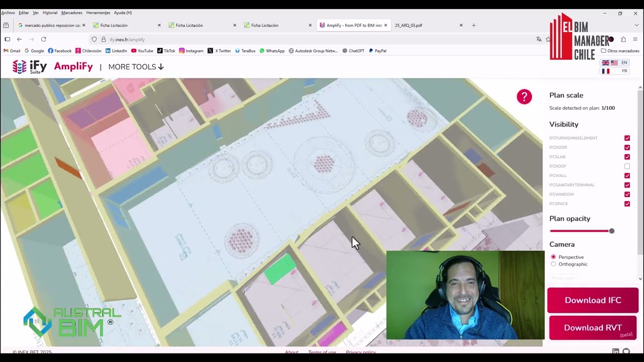Open the Archivo menu
644x362 pixels.
(8, 13)
